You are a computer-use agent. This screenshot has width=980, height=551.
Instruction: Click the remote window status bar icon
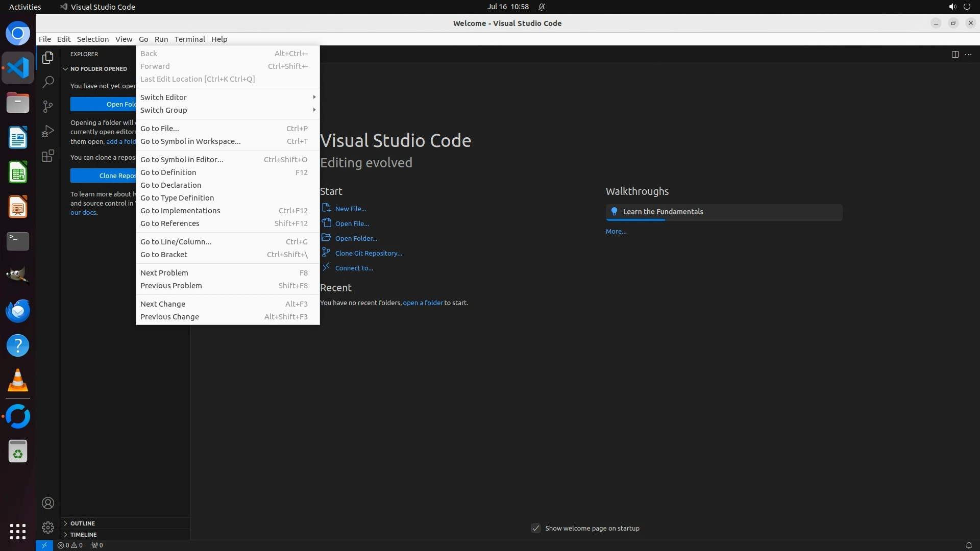point(44,545)
